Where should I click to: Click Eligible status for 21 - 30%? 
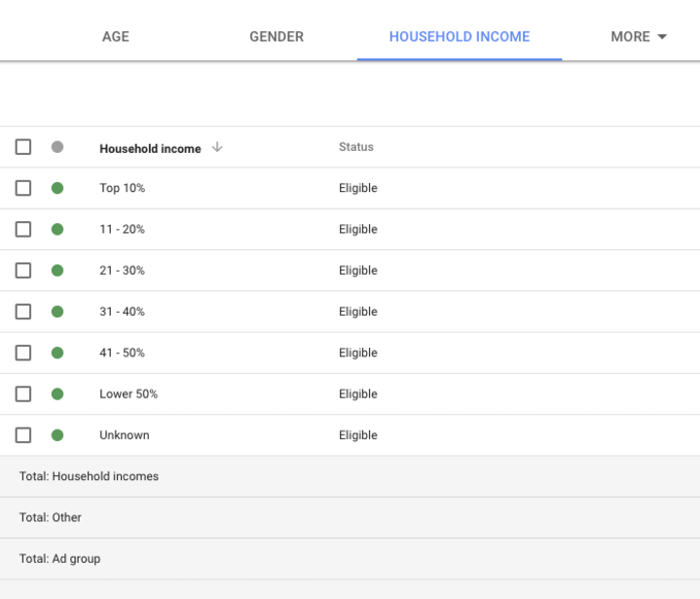click(358, 271)
